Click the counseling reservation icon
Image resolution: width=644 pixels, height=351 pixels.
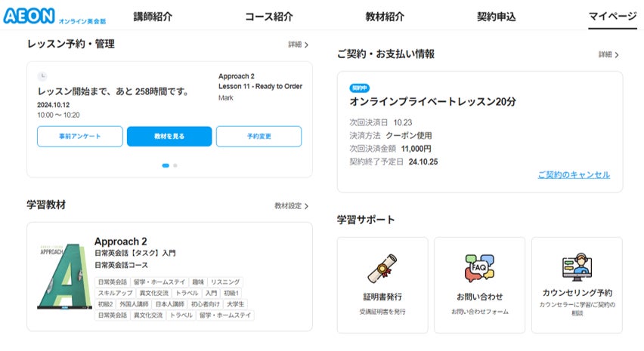pos(577,268)
